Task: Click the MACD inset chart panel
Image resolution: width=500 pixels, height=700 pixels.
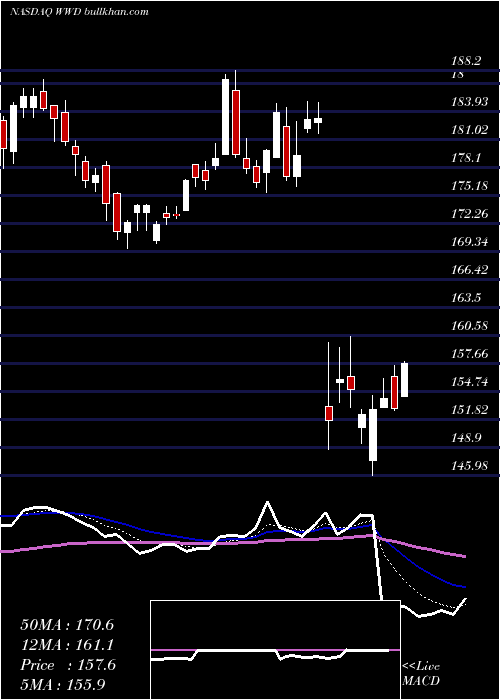Action: click(275, 650)
